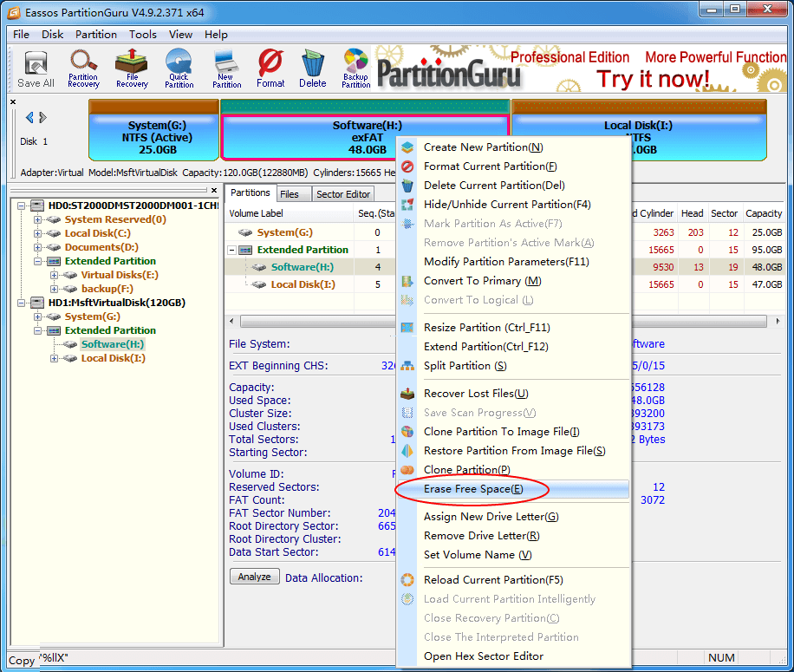Click the Analyze button
The width and height of the screenshot is (794, 672).
click(254, 577)
